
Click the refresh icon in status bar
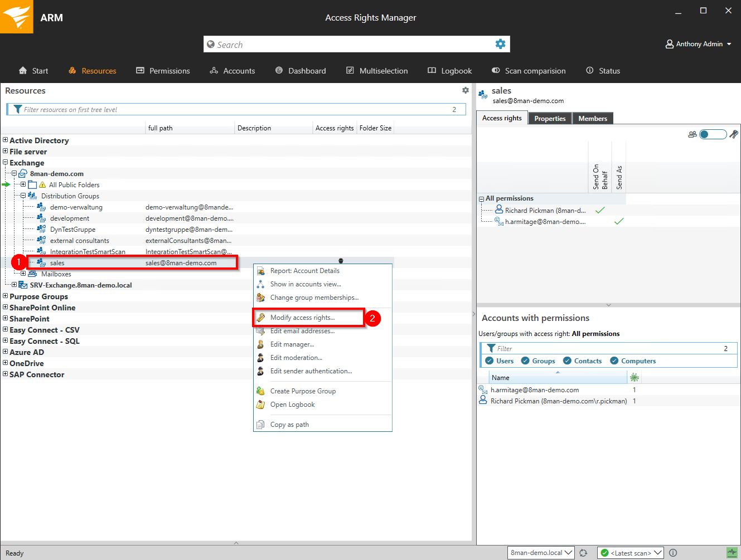583,553
